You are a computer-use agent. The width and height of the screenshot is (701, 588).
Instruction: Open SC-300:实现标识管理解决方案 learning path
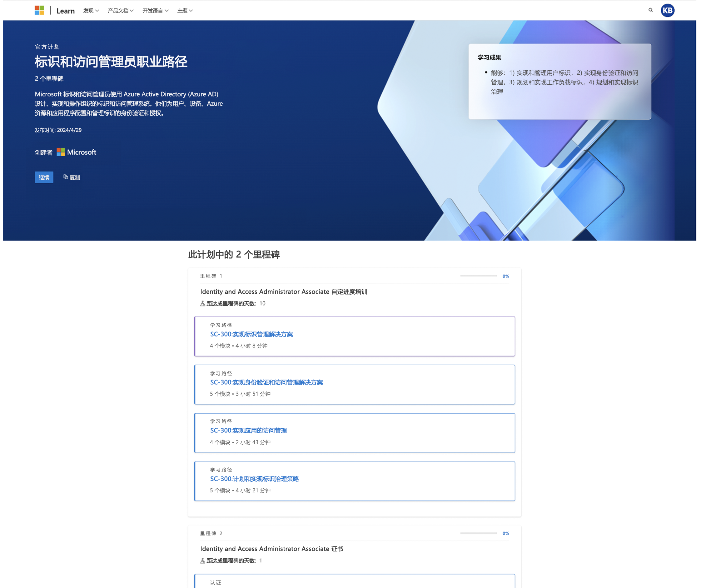tap(252, 334)
